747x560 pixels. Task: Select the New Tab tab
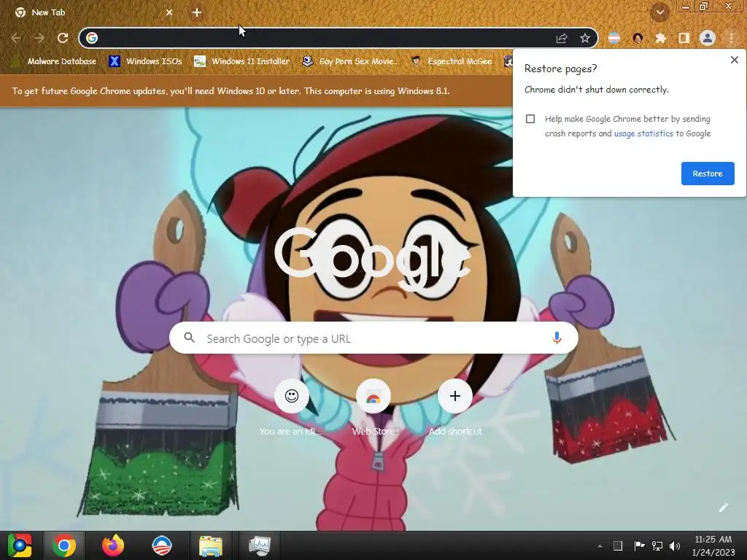93,12
